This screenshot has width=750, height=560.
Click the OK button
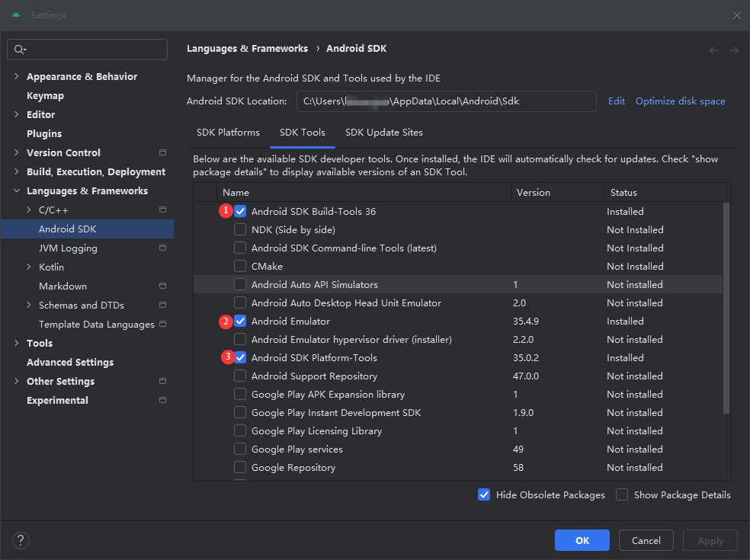click(582, 540)
